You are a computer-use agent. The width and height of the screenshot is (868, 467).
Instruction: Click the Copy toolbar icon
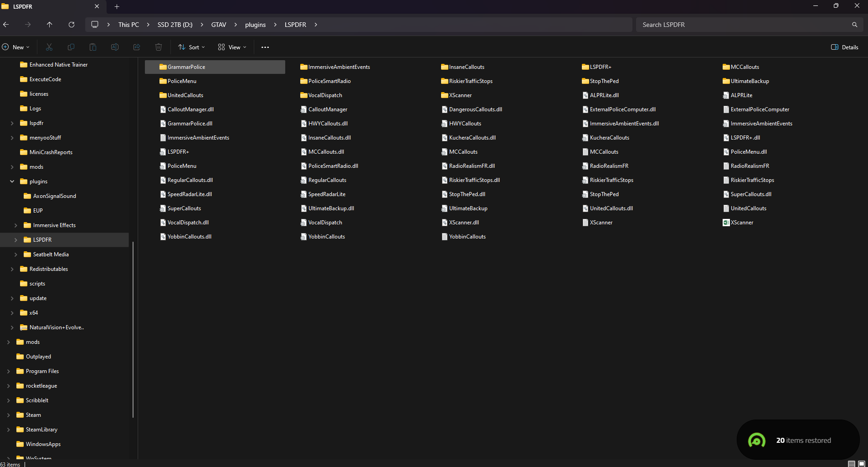(71, 47)
